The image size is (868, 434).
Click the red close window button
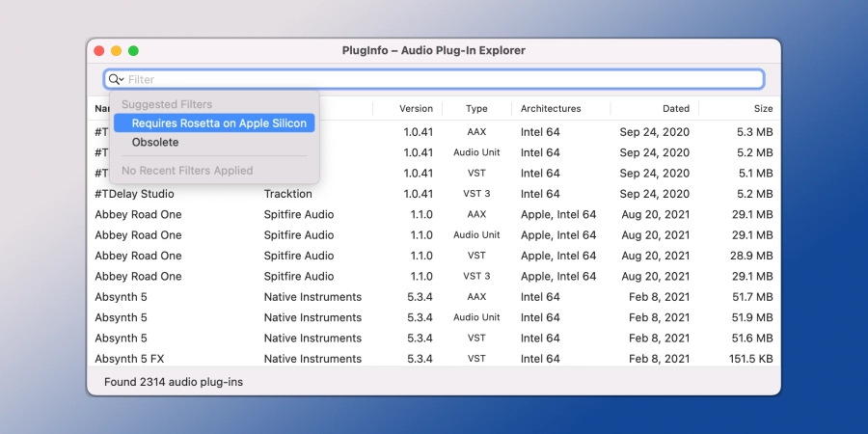99,51
